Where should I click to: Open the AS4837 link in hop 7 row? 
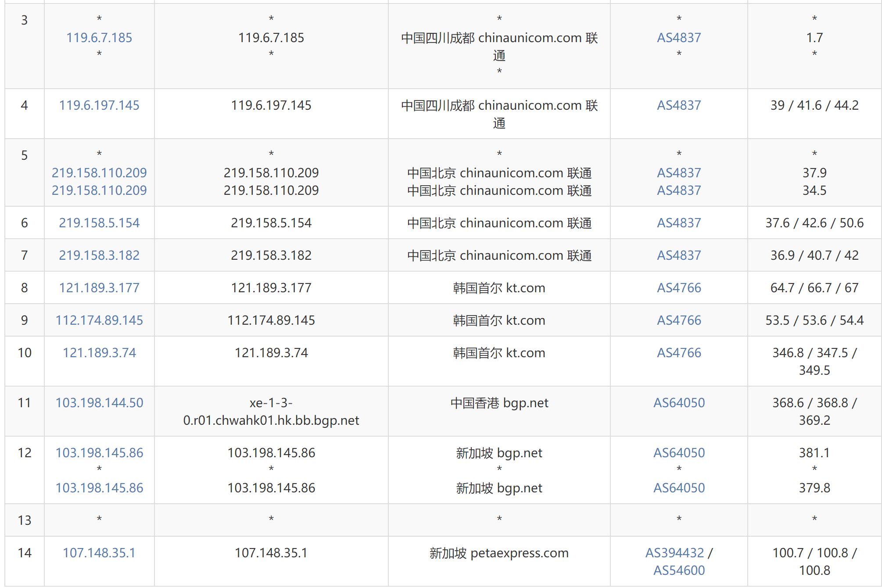tap(679, 255)
